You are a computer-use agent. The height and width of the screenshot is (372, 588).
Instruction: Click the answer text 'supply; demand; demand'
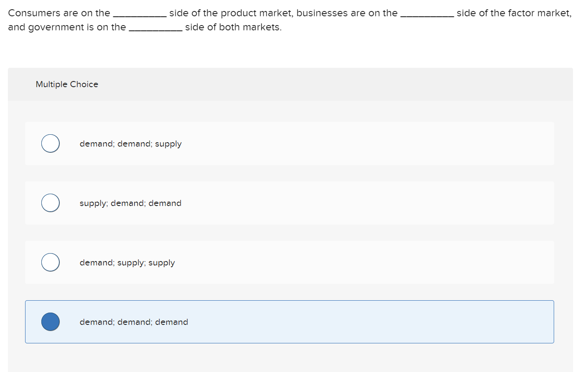click(x=131, y=203)
